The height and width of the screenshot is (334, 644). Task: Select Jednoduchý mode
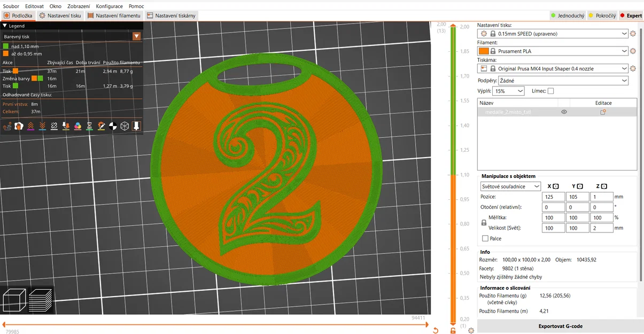pos(568,15)
